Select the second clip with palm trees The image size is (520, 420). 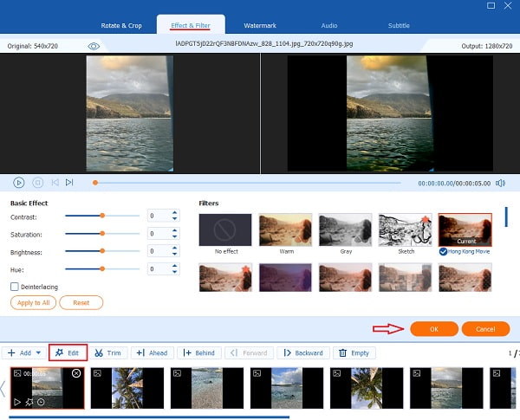point(127,388)
